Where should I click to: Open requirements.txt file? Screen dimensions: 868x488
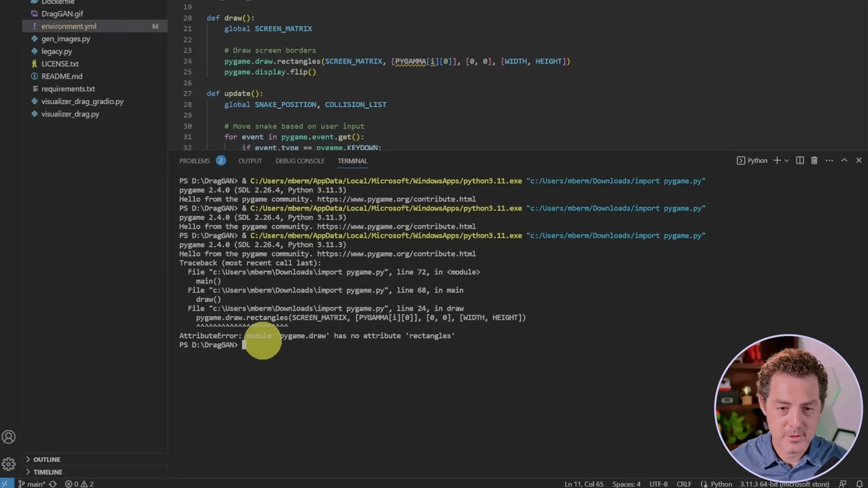coord(68,88)
